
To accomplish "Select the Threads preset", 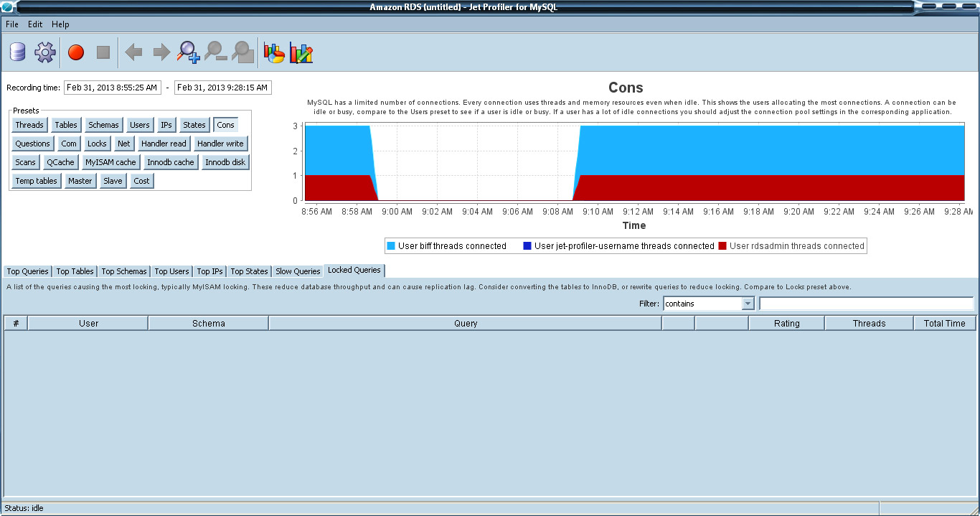I will 29,125.
